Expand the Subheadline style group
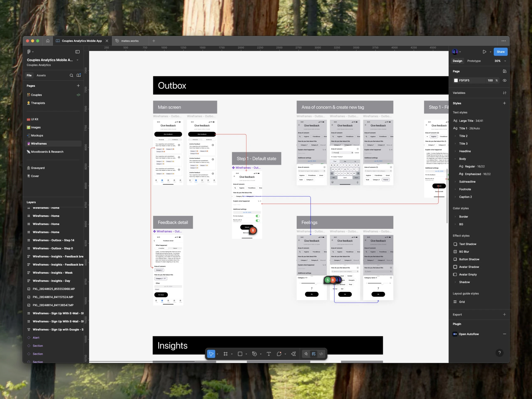This screenshot has width=532, height=399. pos(455,182)
